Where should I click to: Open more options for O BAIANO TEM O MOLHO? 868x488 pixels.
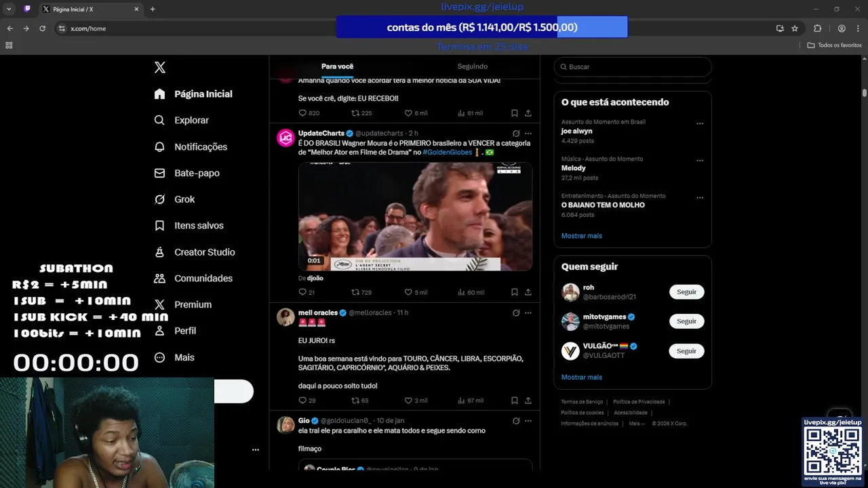(x=700, y=198)
